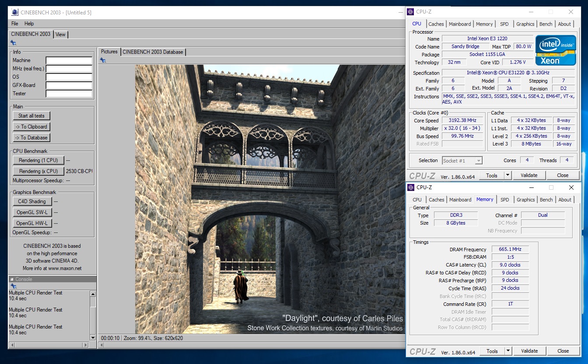
Task: Click Close button in lower CPU-Z window
Action: (563, 351)
